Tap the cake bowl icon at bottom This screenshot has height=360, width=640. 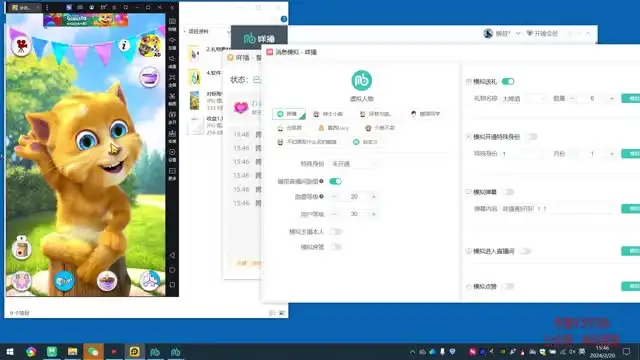107,281
